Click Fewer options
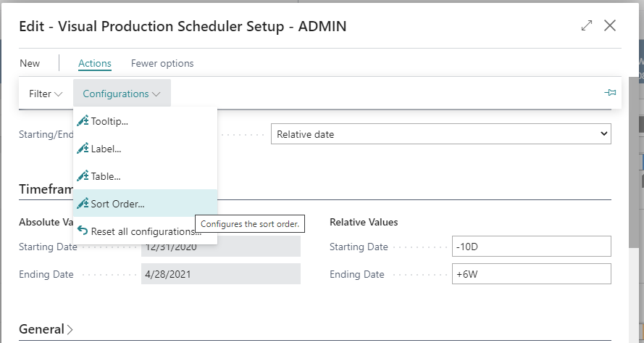Screen dimensions: 644x343 pos(162,63)
